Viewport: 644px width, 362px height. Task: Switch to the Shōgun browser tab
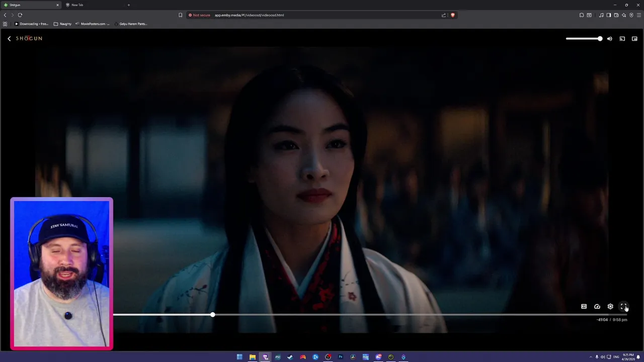coord(31,5)
